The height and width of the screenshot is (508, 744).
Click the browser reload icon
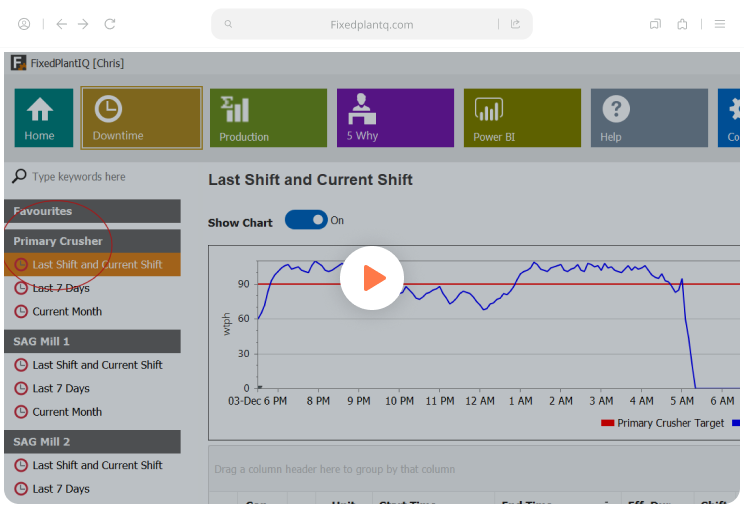point(110,24)
